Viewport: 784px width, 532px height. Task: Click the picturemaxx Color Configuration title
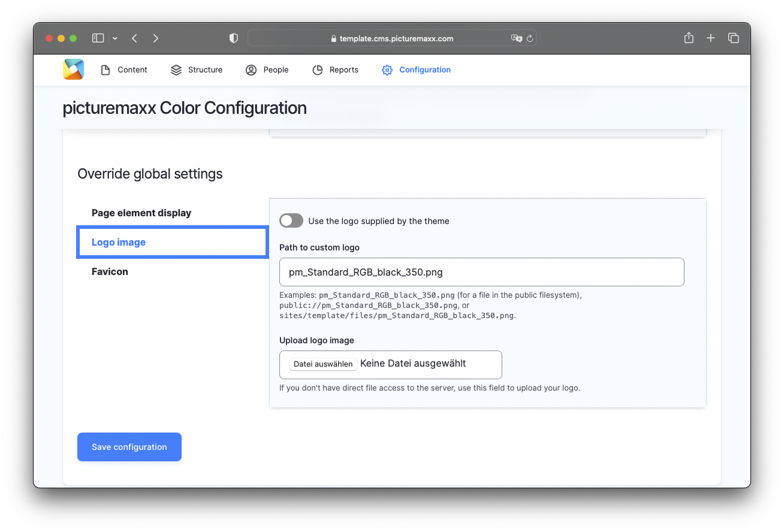[185, 108]
